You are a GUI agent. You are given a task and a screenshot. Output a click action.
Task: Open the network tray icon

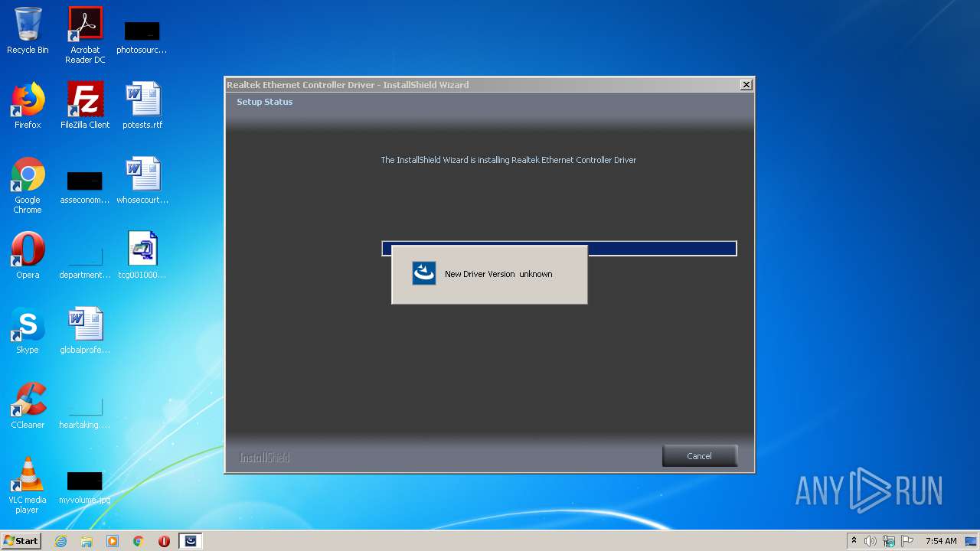coord(889,541)
